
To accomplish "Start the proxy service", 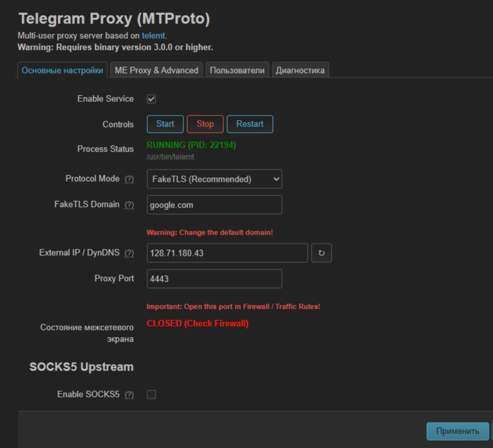I will point(165,124).
